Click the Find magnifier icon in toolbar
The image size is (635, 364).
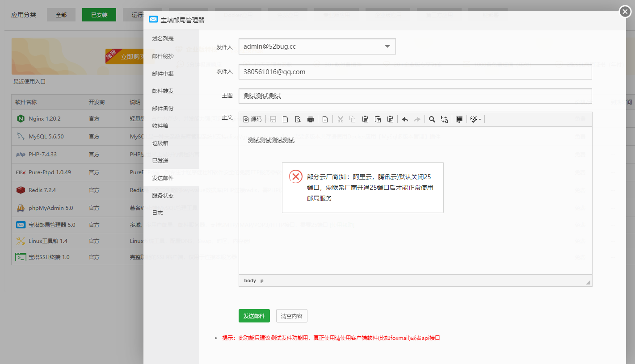point(432,119)
